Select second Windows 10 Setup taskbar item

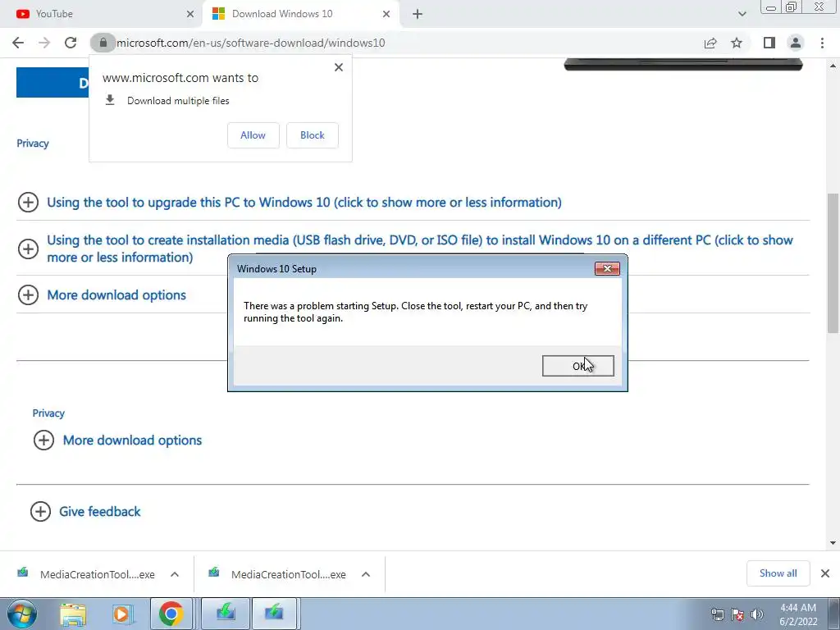tap(274, 614)
